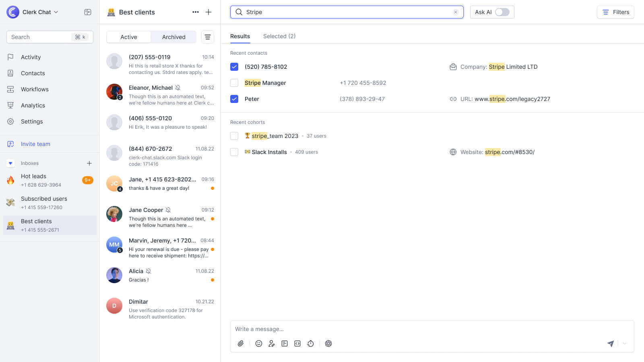Switch to the Results tab
This screenshot has height=362, width=644.
pos(240,36)
